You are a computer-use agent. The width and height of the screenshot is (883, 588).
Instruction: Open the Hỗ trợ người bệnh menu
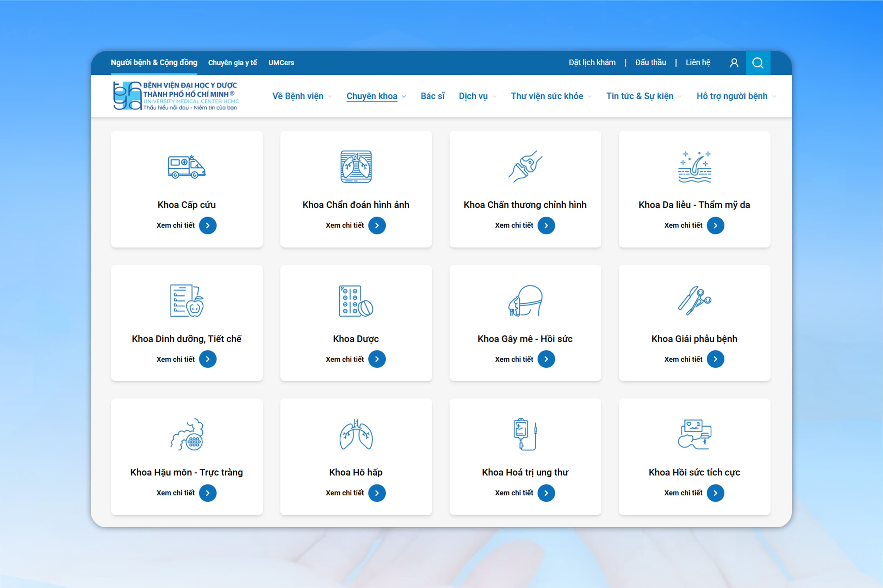coord(732,96)
